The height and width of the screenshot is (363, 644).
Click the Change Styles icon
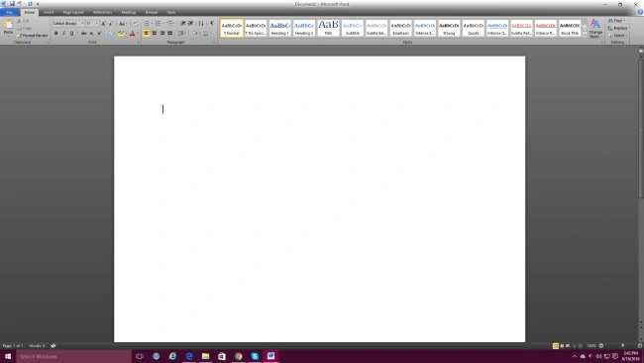pyautogui.click(x=595, y=29)
